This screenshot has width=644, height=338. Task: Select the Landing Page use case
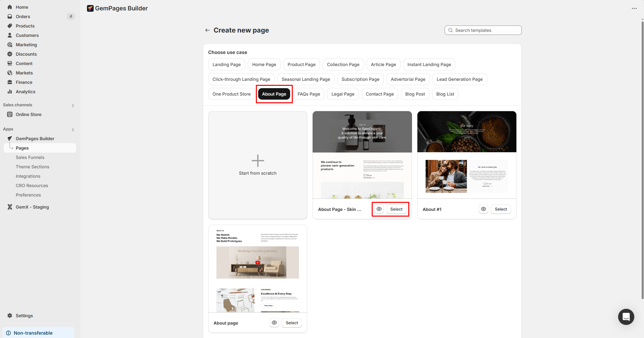(226, 64)
